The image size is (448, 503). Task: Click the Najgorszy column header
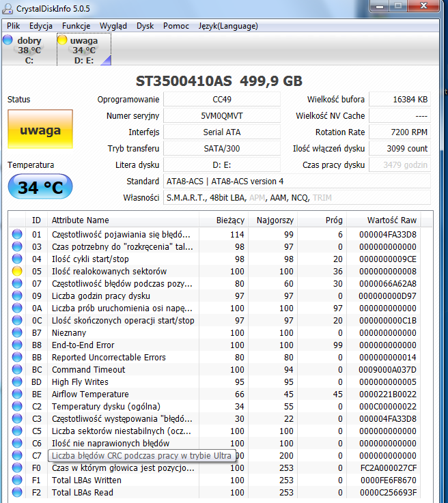tap(273, 220)
